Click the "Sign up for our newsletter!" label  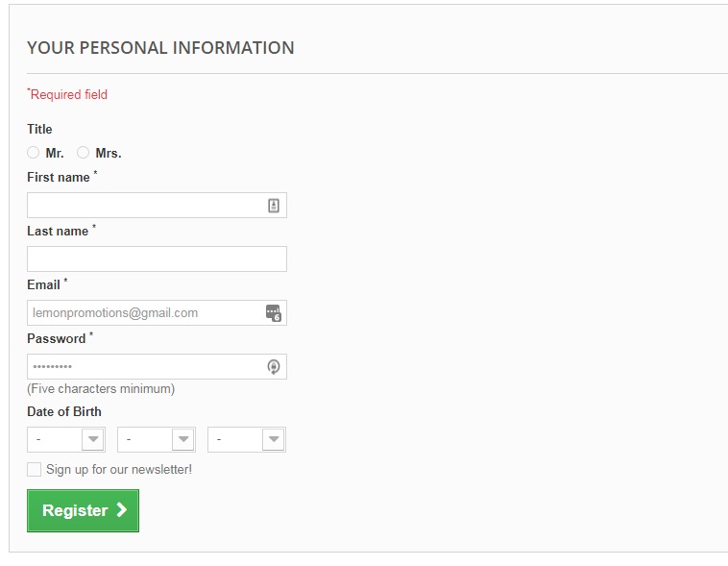pyautogui.click(x=119, y=470)
